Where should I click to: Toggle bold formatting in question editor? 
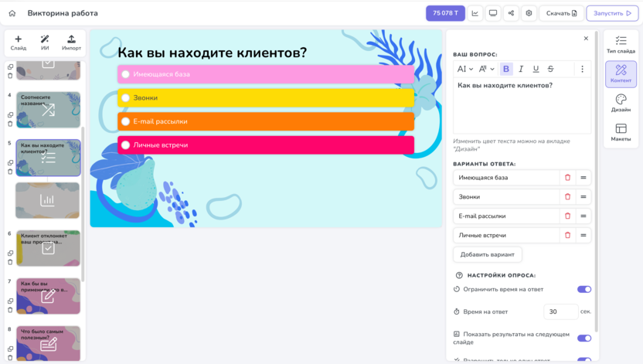pyautogui.click(x=506, y=69)
